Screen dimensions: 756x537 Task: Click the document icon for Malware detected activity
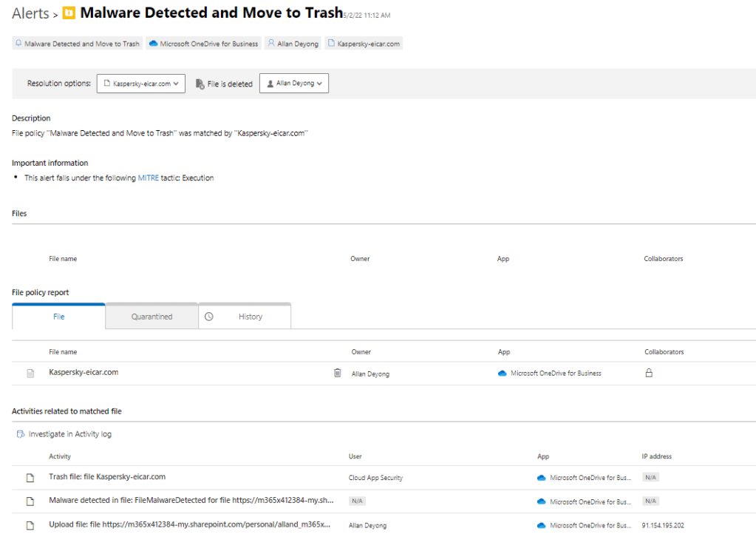coord(30,501)
